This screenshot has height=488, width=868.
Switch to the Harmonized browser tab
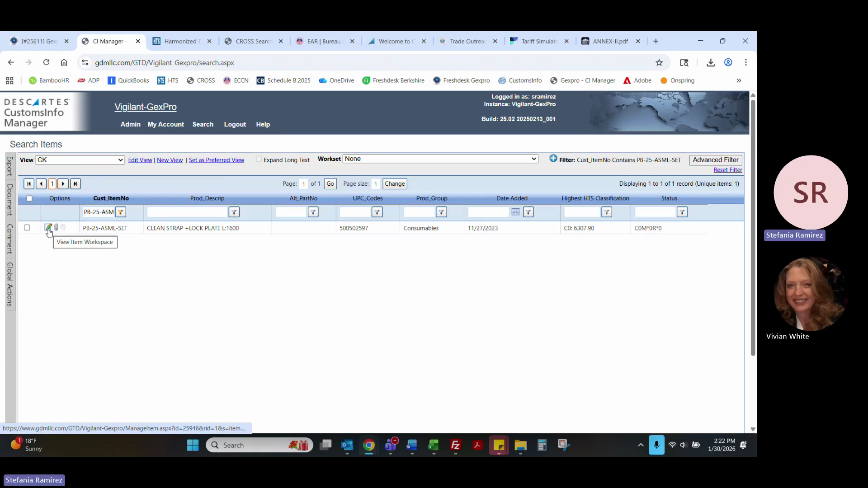point(181,41)
